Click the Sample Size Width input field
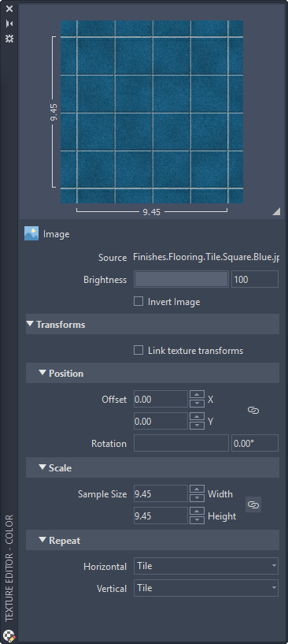The height and width of the screenshot is (644, 288). tap(161, 493)
